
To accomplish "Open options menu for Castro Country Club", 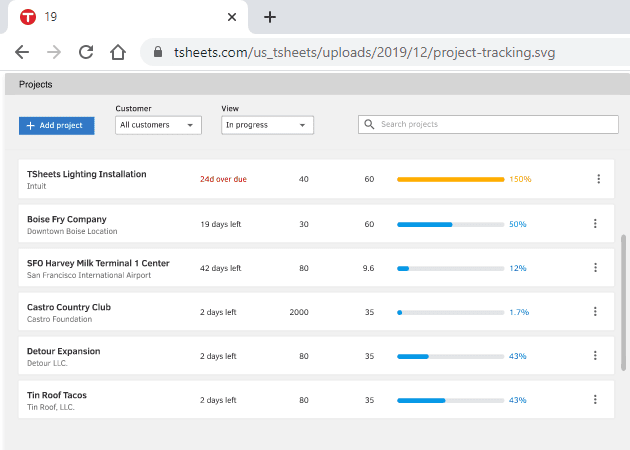I will [595, 311].
